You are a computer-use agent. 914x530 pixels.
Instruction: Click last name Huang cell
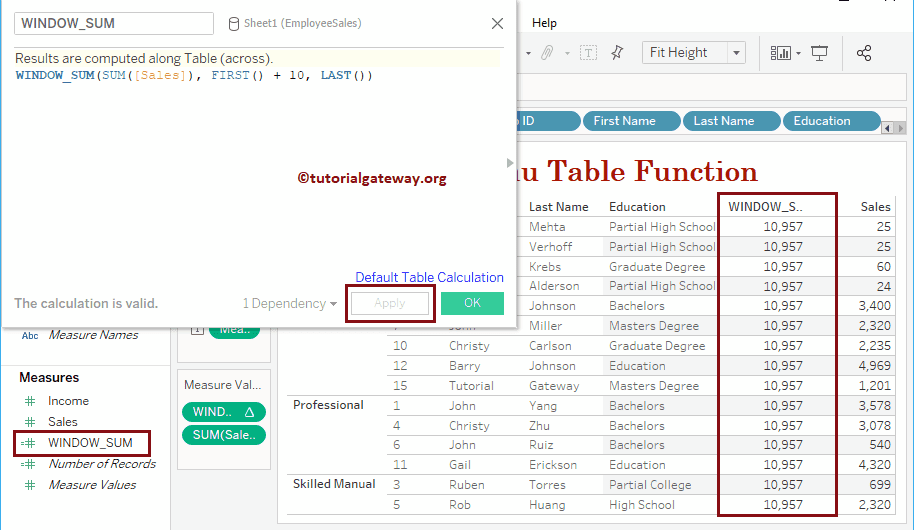[x=547, y=504]
